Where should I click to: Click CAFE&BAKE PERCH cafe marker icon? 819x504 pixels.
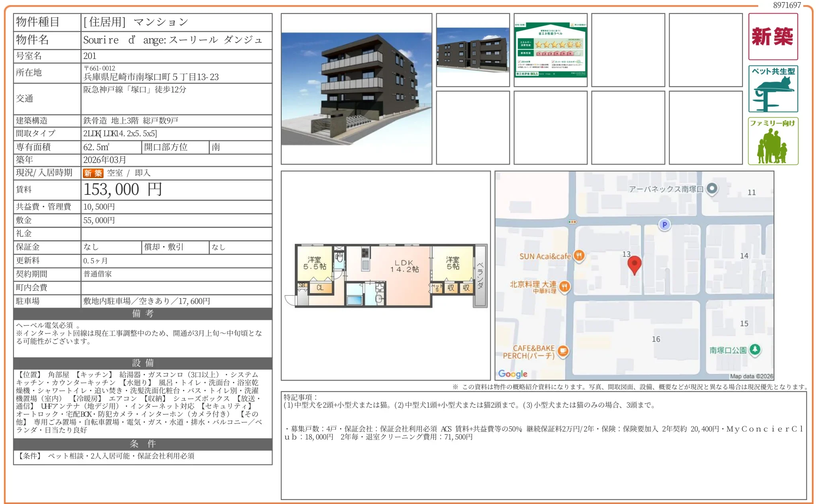tap(563, 351)
